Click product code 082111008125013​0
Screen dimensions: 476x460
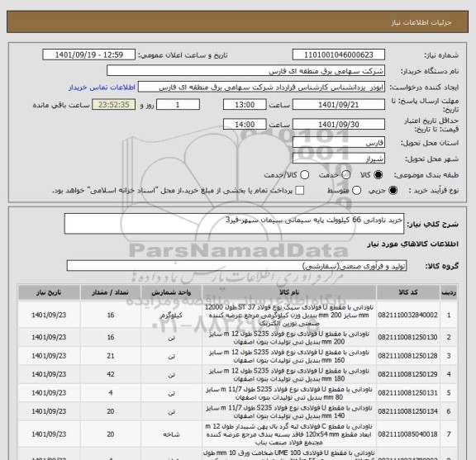click(407, 337)
